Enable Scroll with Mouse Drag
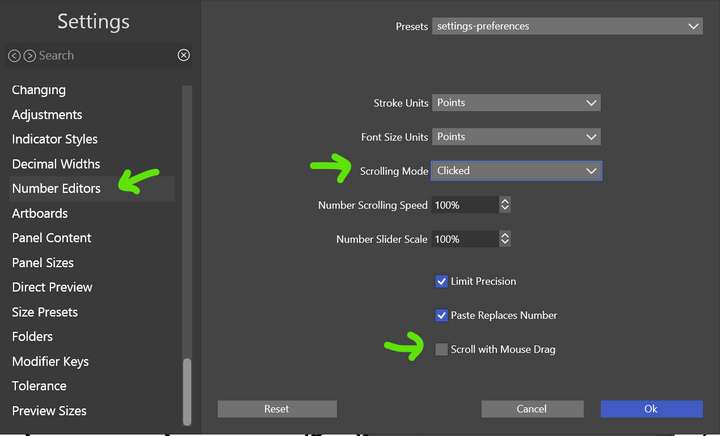 click(441, 349)
